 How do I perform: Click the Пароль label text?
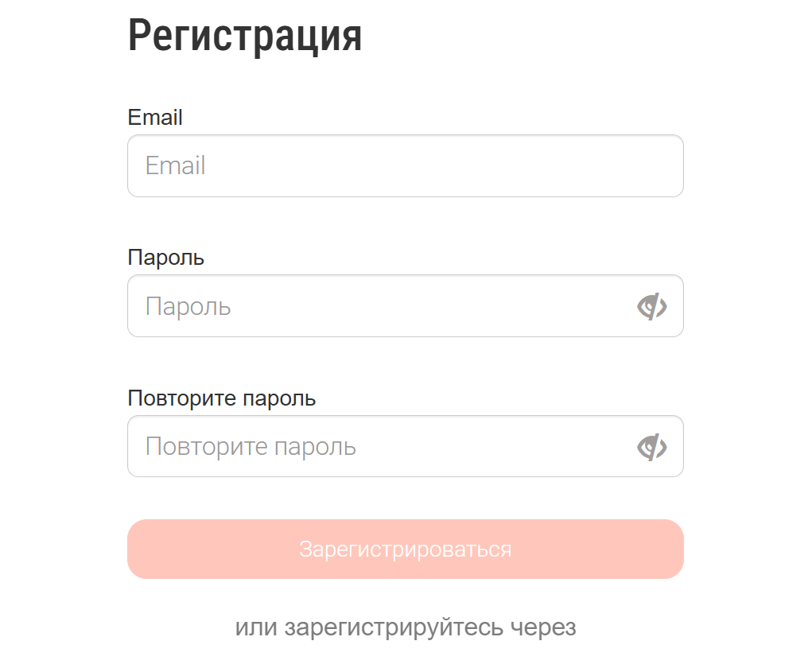165,258
